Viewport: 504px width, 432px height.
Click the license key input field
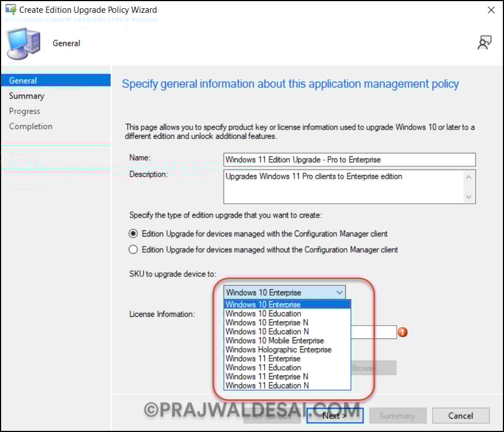pyautogui.click(x=374, y=332)
